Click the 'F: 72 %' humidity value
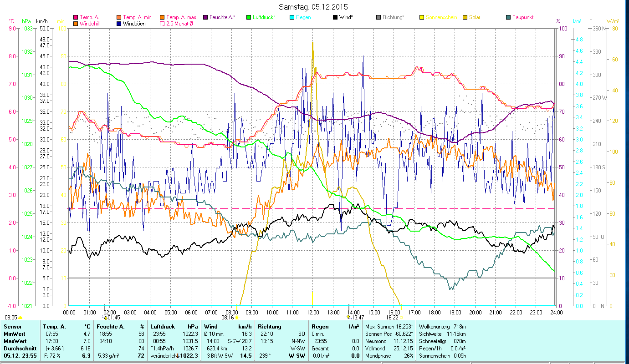This screenshot has height=364, width=629. (x=52, y=356)
